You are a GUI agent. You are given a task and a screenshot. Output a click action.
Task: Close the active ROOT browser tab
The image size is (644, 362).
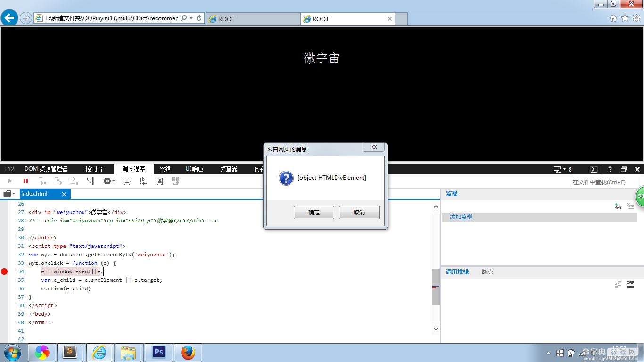389,19
